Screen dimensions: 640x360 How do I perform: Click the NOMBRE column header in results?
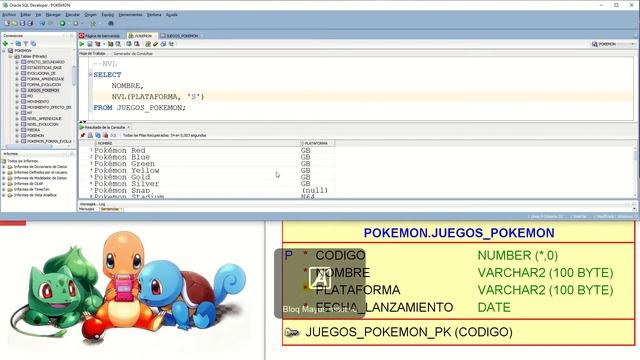pos(198,143)
